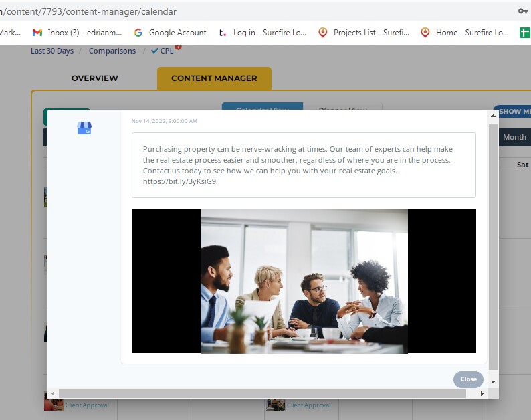Click the horizontal scrollbar thumb in modal
This screenshot has width=531, height=420.
[262, 393]
